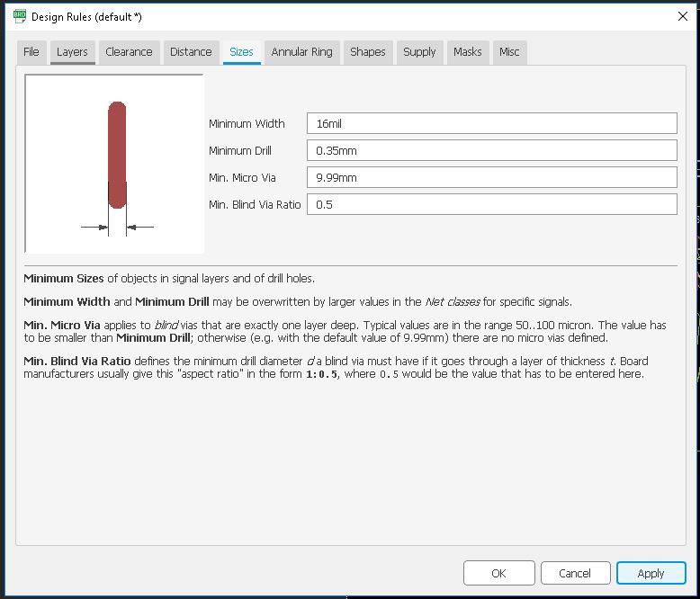Focus the Minimum Drill field

[x=492, y=151]
